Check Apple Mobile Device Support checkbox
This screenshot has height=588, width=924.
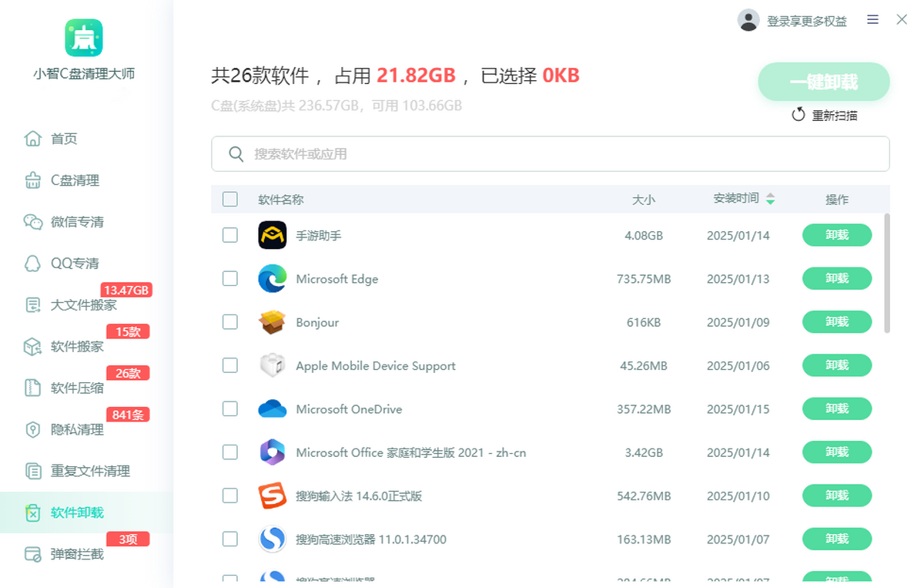(x=230, y=365)
